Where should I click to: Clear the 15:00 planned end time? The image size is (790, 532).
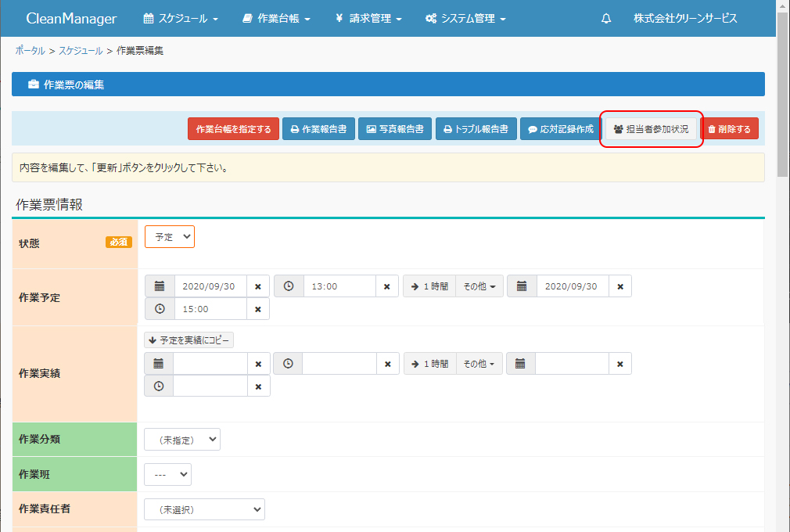pyautogui.click(x=258, y=309)
